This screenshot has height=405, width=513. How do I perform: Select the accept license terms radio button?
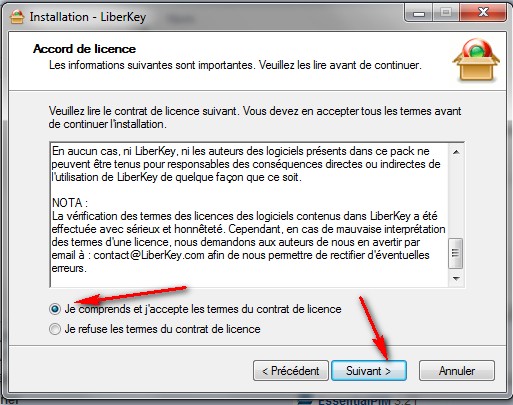coord(55,309)
